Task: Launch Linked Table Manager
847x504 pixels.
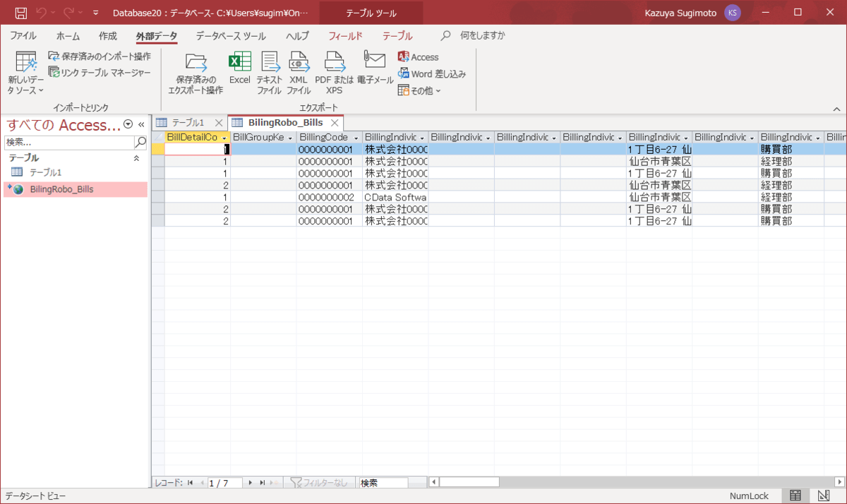Action: (100, 72)
